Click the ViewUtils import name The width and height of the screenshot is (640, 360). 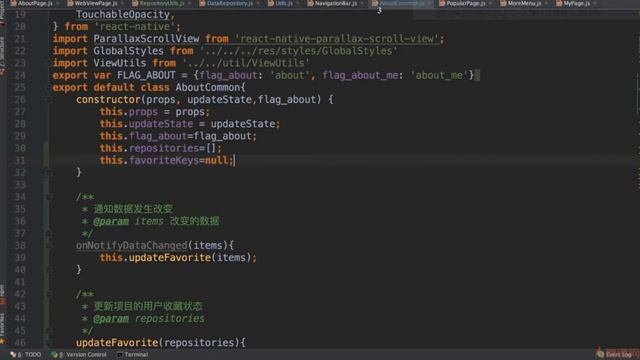[x=120, y=63]
